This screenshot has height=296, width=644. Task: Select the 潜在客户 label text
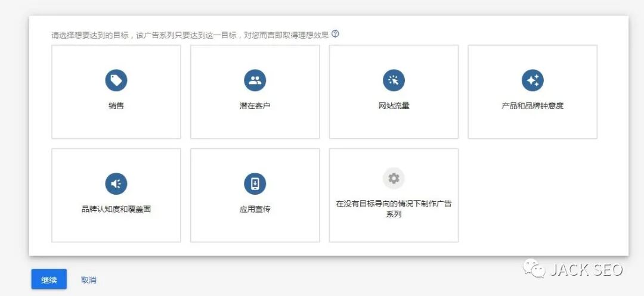point(255,106)
